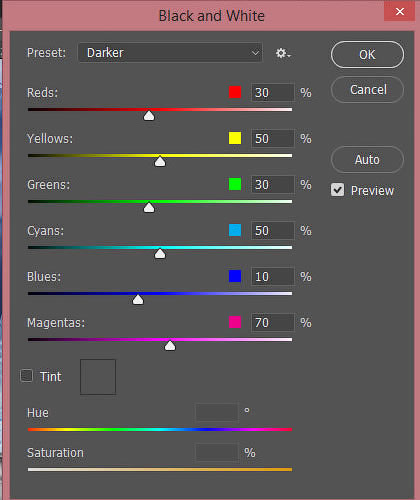Open the preset options gear menu
Image resolution: width=420 pixels, height=500 pixels.
(283, 53)
